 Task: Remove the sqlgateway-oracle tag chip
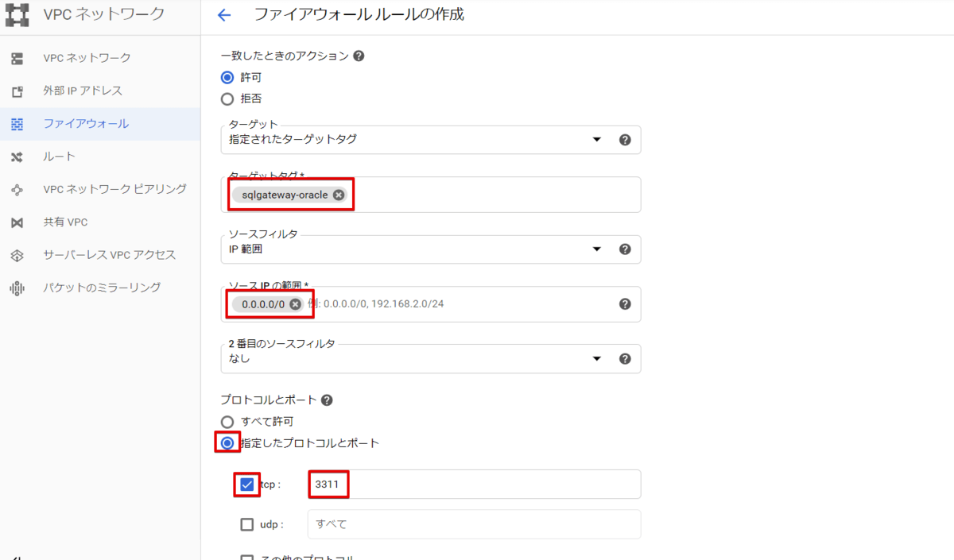tap(339, 195)
